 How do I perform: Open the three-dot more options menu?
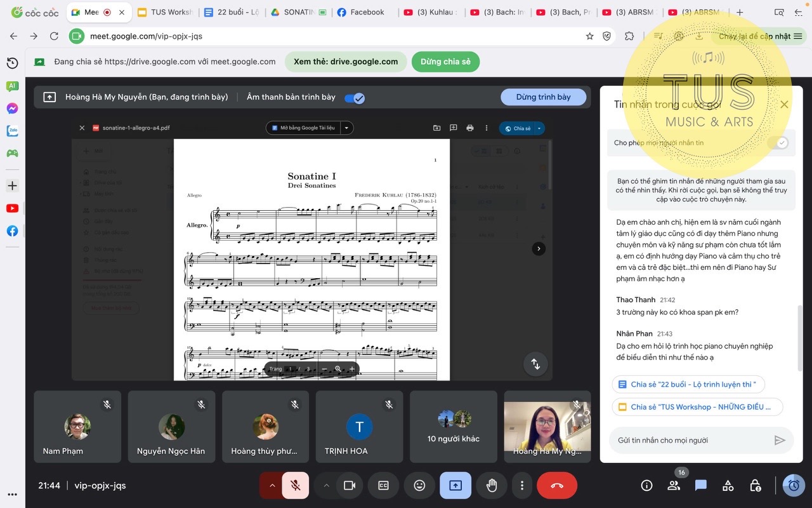coord(522,485)
